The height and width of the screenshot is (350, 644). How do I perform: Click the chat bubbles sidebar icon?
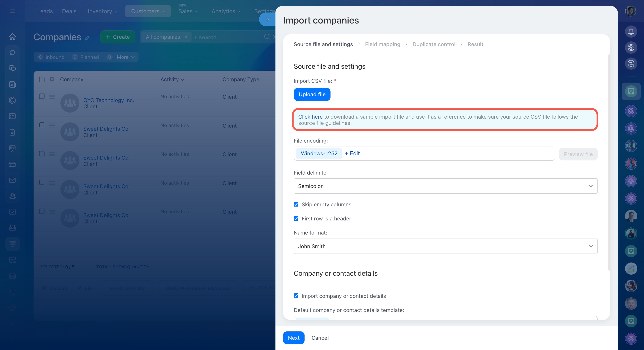[12, 68]
